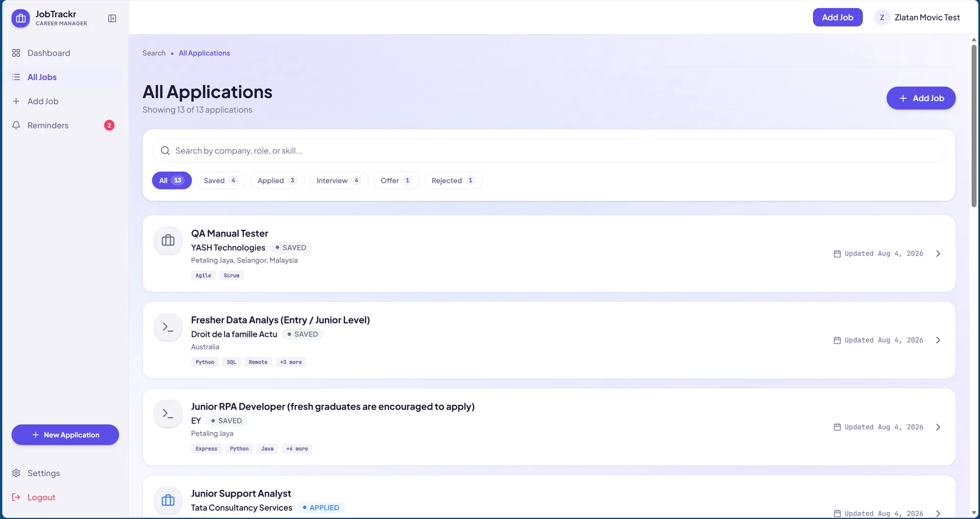Click the JobTrackr briefcase logo
980x519 pixels.
[x=21, y=18]
